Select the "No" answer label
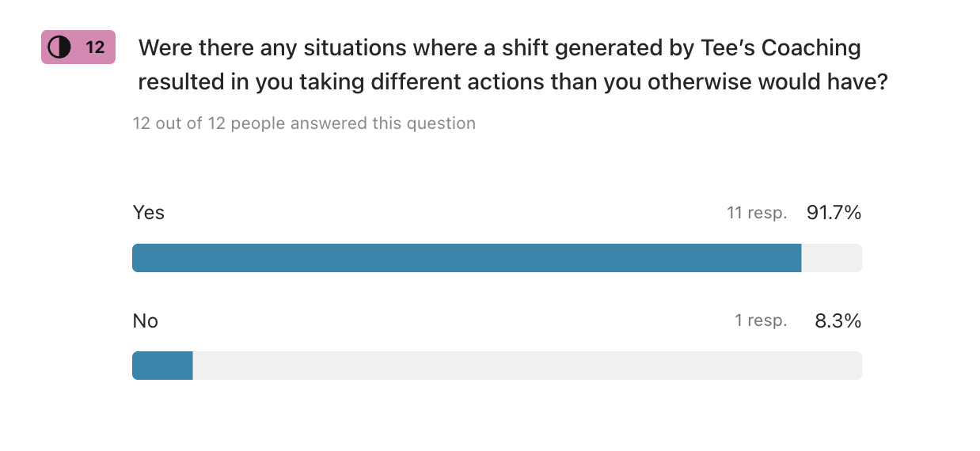The image size is (980, 451). (x=145, y=320)
